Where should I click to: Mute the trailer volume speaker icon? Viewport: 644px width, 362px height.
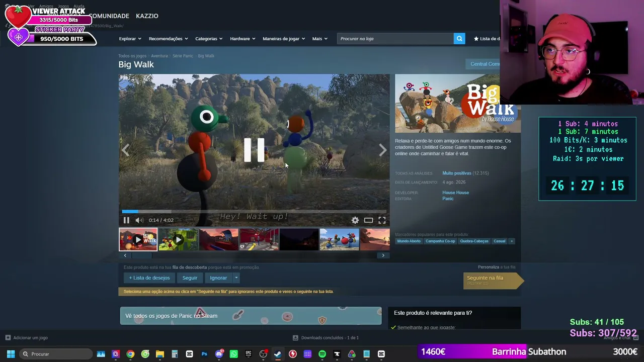tap(139, 220)
